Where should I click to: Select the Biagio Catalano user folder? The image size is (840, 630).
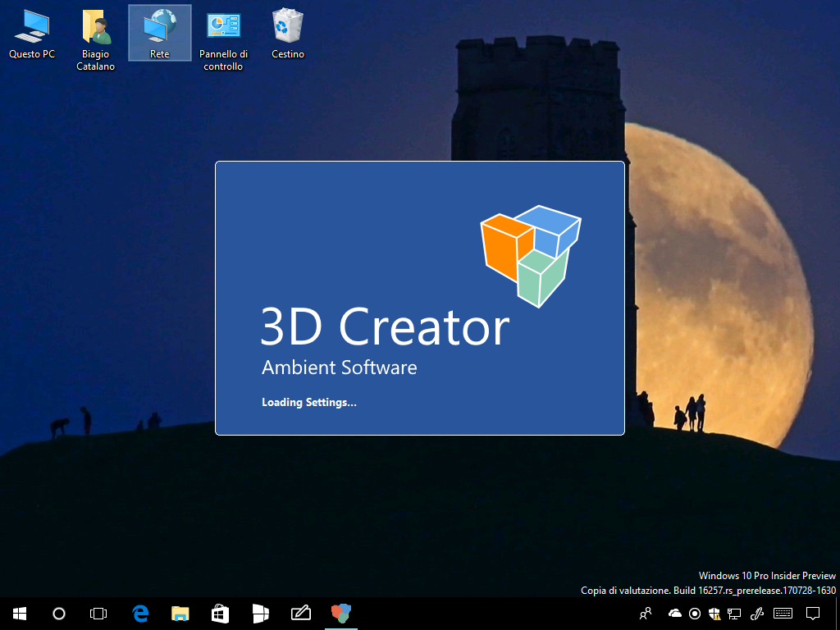click(95, 40)
